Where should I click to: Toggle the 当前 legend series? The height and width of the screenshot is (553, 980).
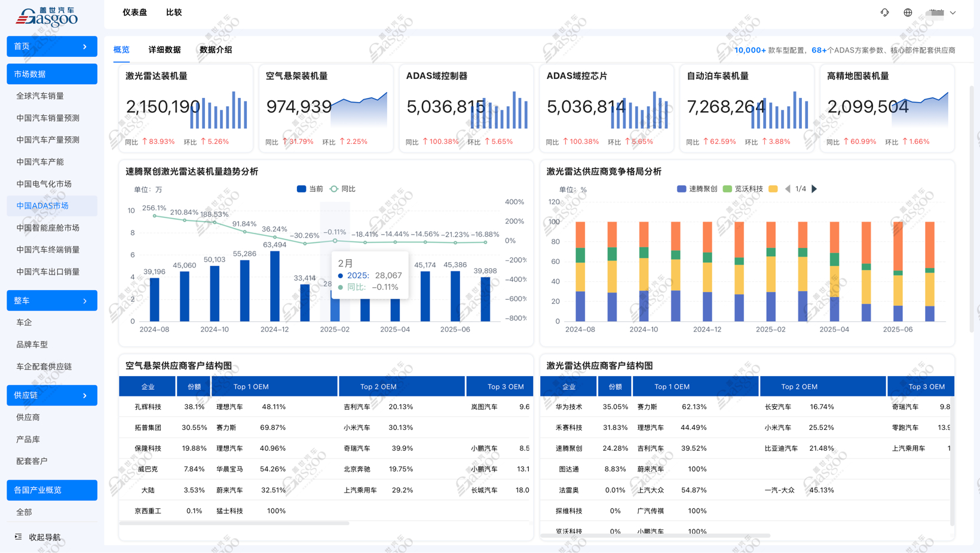tap(310, 189)
